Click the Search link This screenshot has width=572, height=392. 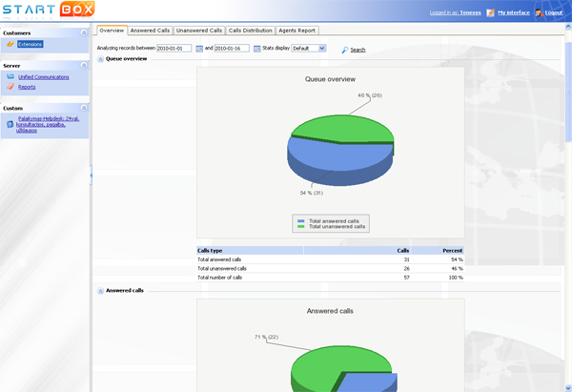(357, 50)
